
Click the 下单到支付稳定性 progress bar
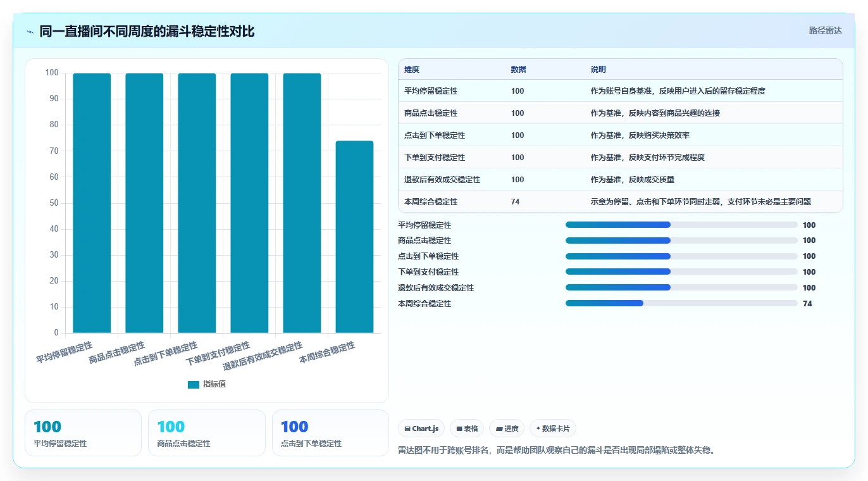click(x=681, y=272)
